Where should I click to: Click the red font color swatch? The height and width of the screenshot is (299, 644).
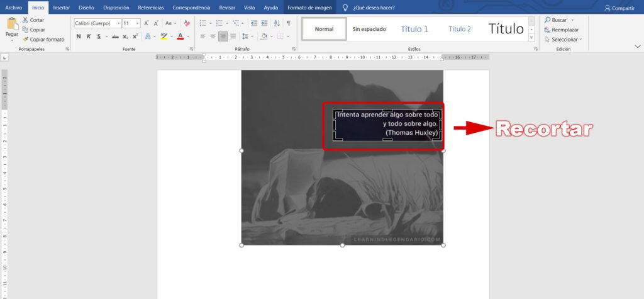tap(180, 37)
